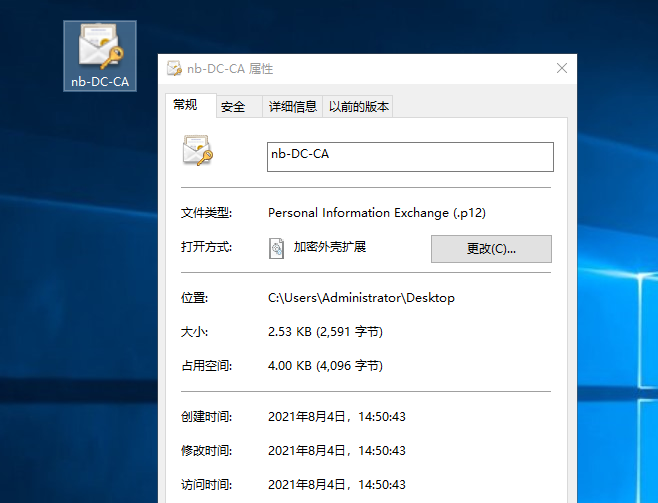Click the 访问时间 date value

click(337, 485)
